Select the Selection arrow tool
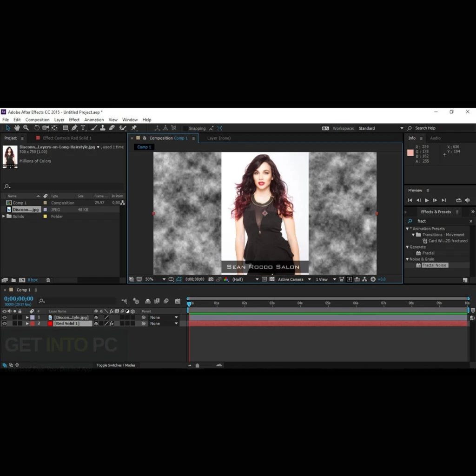The width and height of the screenshot is (476, 476). [x=8, y=128]
